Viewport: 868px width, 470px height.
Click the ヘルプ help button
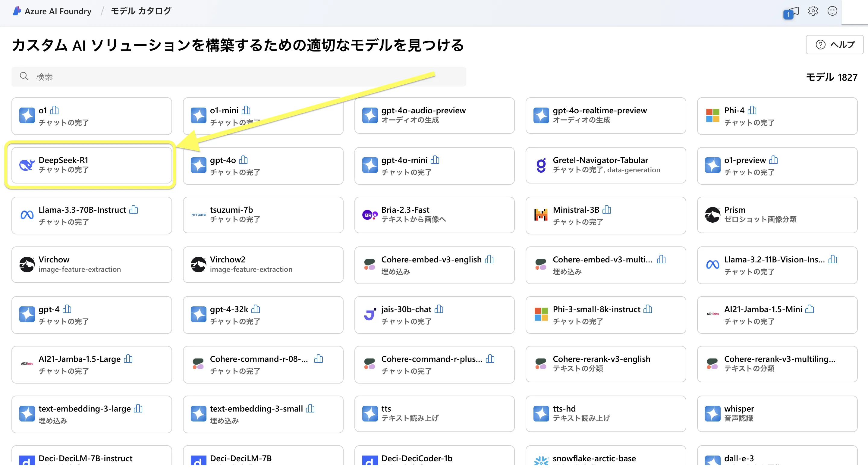pos(834,45)
